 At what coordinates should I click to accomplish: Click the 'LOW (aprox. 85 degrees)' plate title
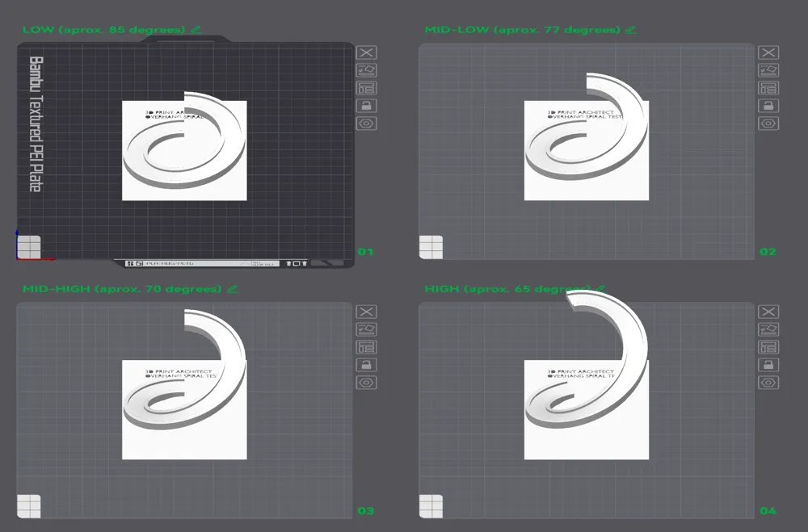pyautogui.click(x=103, y=29)
